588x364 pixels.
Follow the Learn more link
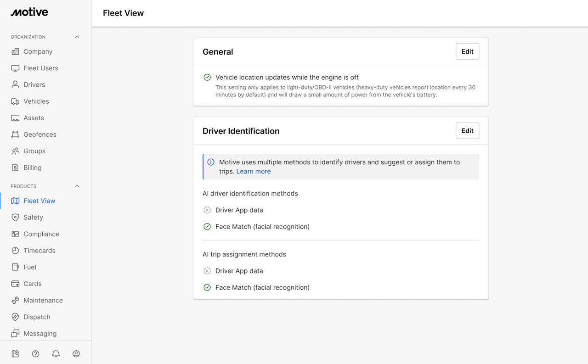pyautogui.click(x=253, y=171)
